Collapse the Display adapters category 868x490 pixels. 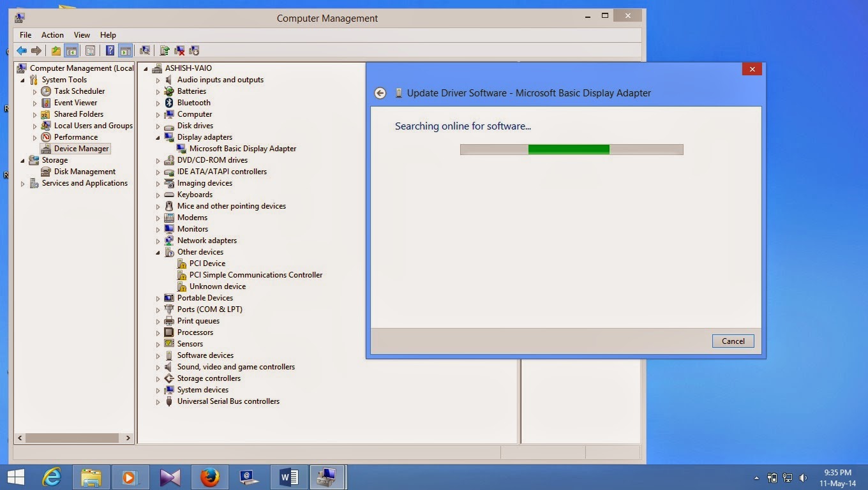pos(158,137)
